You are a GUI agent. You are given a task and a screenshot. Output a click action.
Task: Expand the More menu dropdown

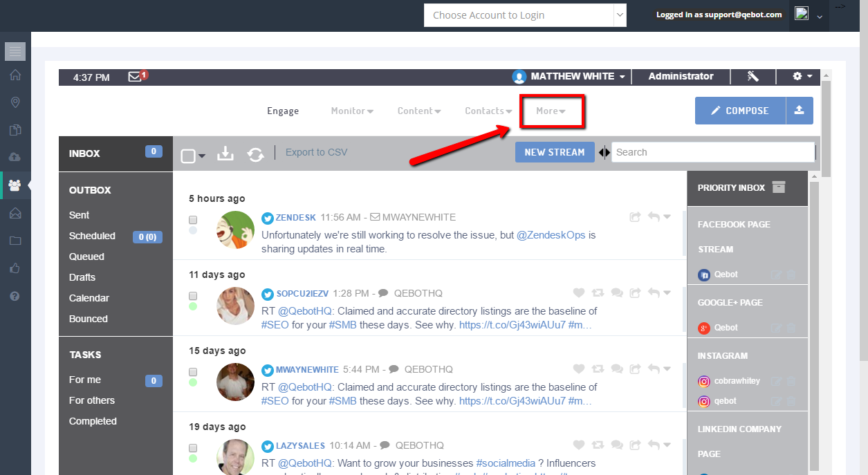551,111
